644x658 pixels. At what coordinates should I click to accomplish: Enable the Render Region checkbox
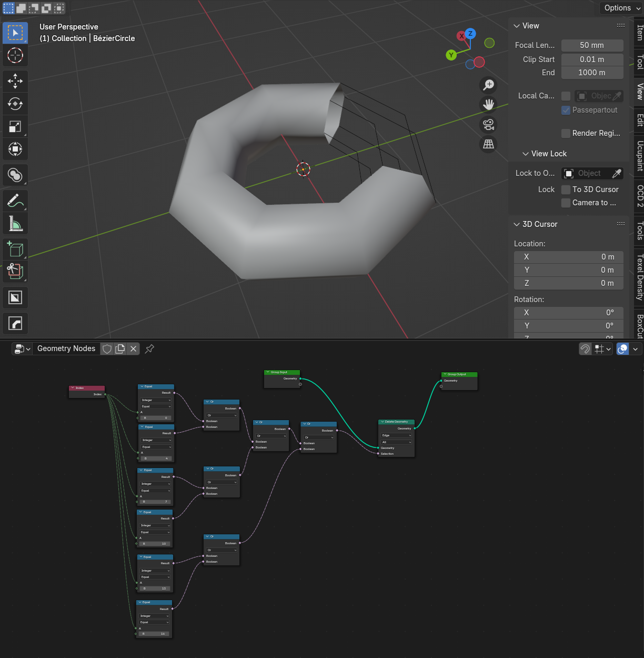(566, 133)
